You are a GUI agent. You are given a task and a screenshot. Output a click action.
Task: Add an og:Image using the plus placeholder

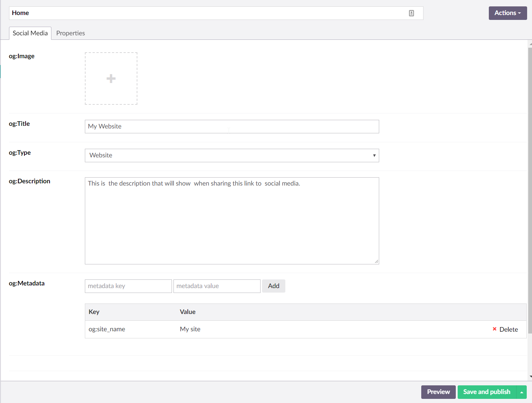[x=111, y=78]
